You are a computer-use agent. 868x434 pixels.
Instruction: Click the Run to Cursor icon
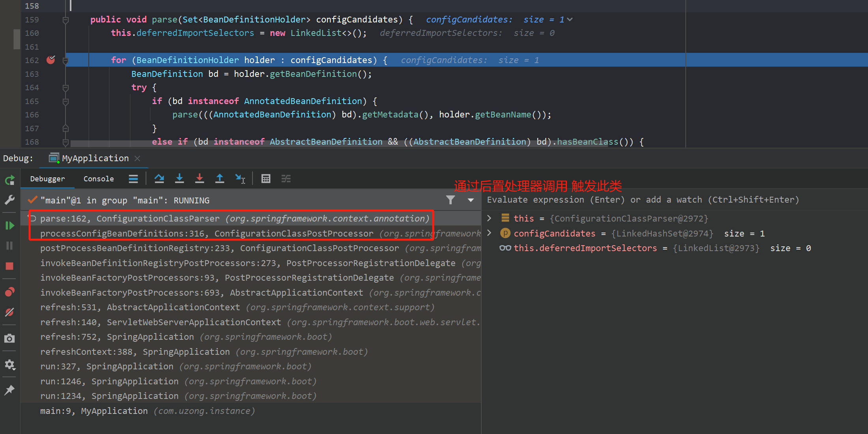tap(240, 179)
